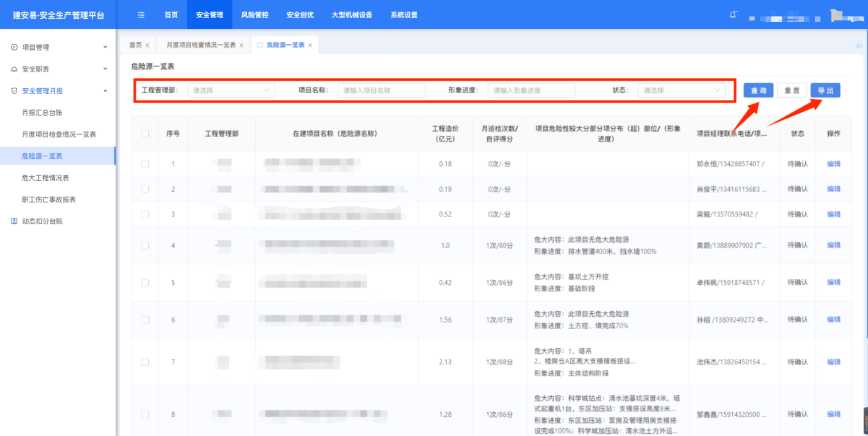
Task: Check the checkbox for row 1
Action: point(145,164)
